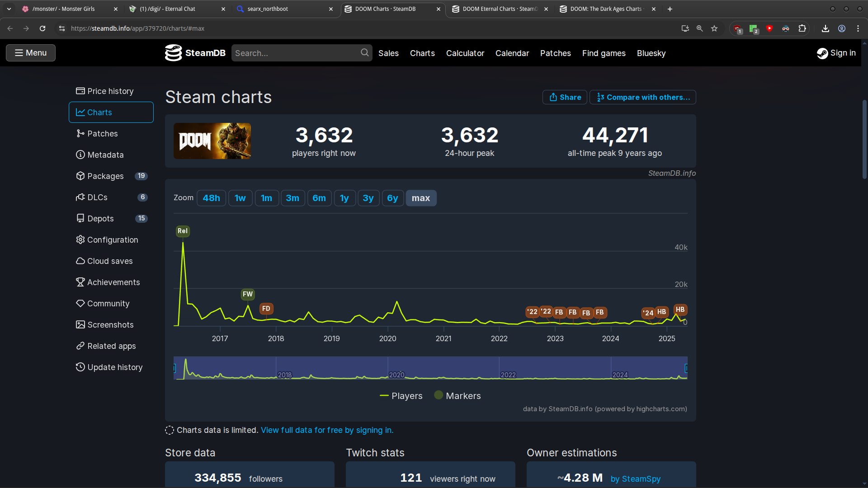Viewport: 868px width, 488px height.
Task: Click the SteamDB logo
Action: 195,53
